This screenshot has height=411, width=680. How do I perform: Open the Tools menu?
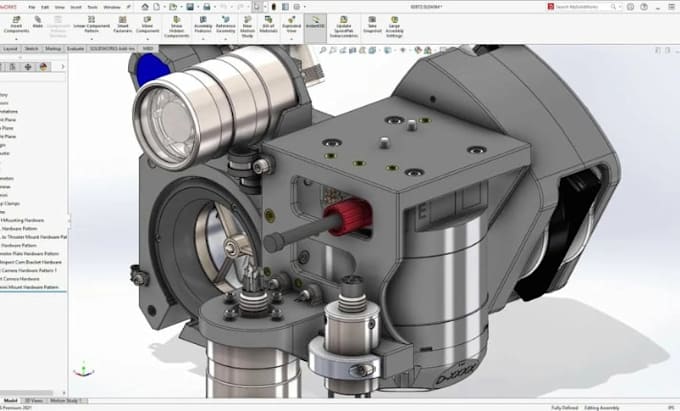click(x=92, y=7)
